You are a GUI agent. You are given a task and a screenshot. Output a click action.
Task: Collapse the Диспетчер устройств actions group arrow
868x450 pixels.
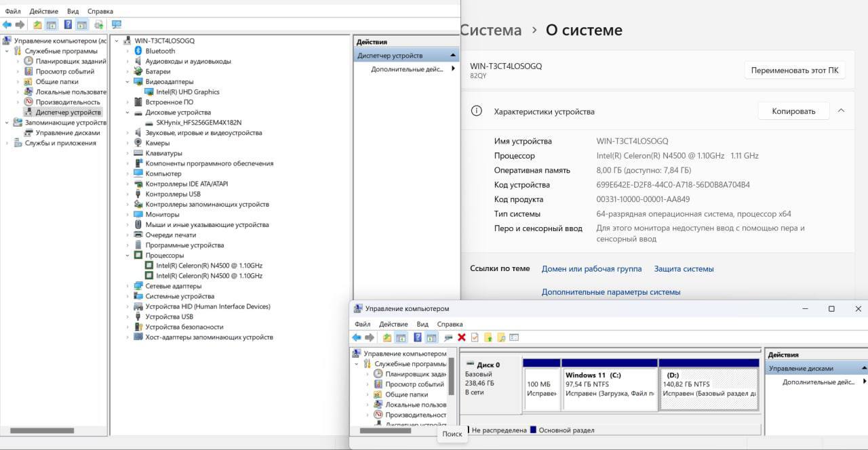(453, 55)
